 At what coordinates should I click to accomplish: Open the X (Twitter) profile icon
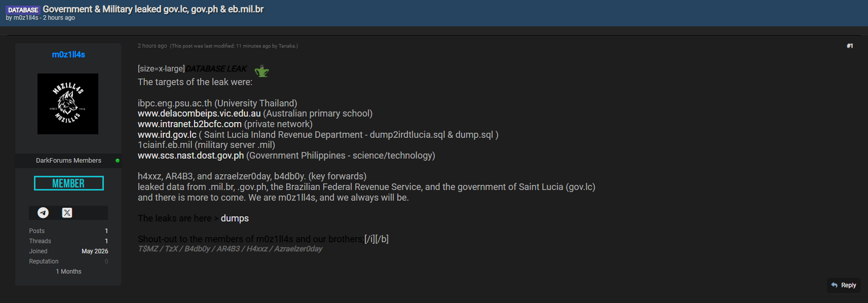67,213
